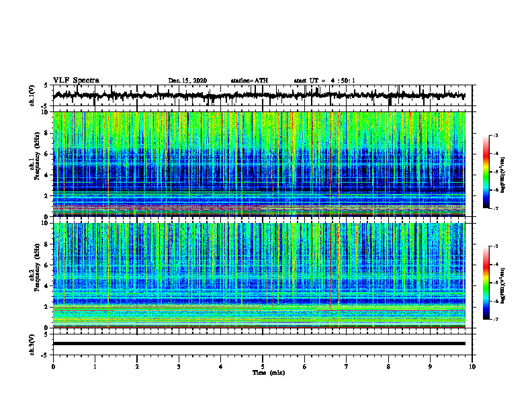532x411 pixels.
Task: Click the "-7" label on ch.2 colorbar
Action: (x=495, y=320)
